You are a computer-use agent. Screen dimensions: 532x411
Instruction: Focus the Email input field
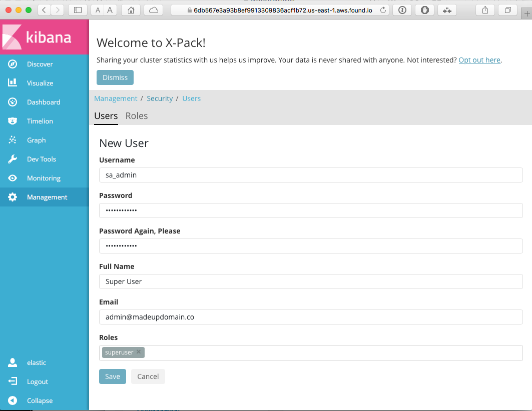pyautogui.click(x=311, y=317)
